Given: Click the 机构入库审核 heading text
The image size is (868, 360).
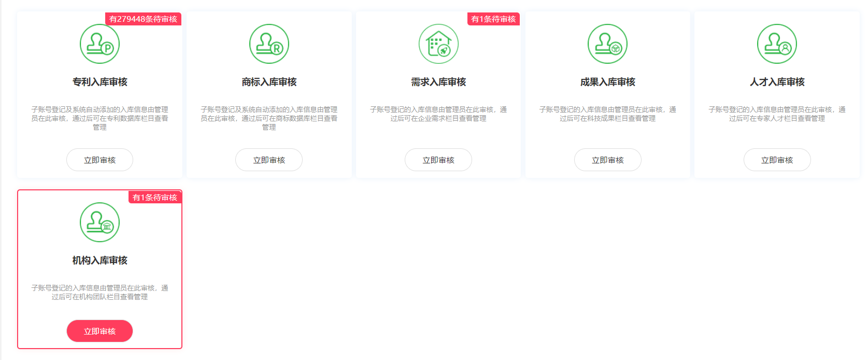Looking at the screenshot, I should tap(99, 260).
